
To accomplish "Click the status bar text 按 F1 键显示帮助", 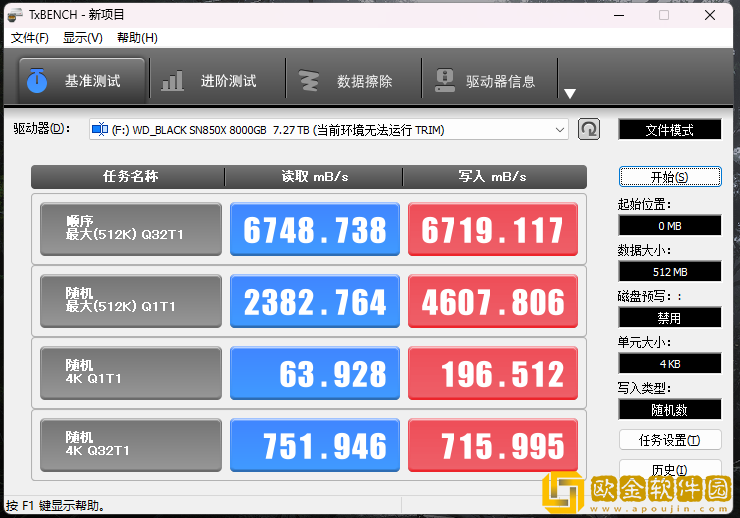I will tap(56, 506).
